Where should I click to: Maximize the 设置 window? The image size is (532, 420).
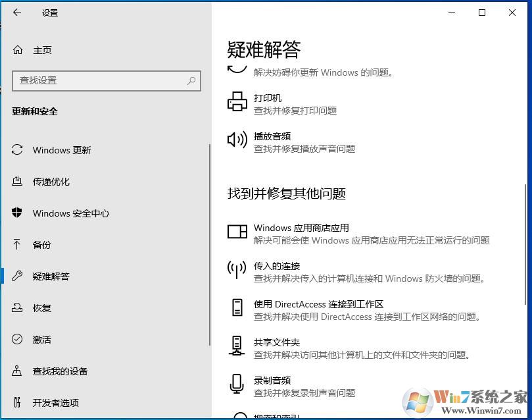(482, 13)
